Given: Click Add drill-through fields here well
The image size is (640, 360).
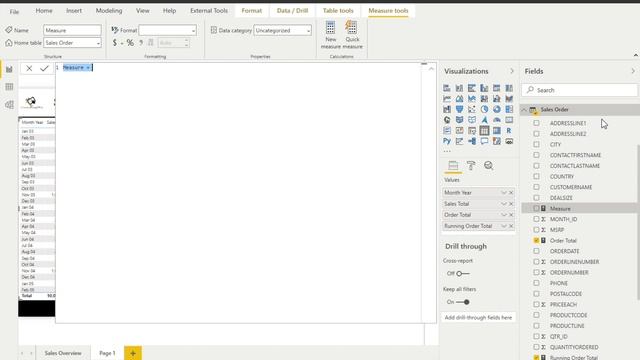Looking at the screenshot, I should click(x=478, y=318).
